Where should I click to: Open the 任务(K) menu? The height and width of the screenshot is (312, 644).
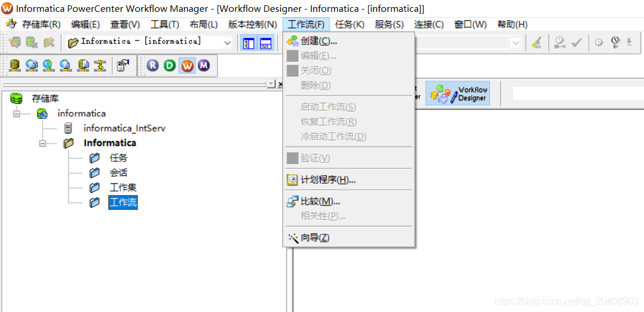[x=349, y=24]
